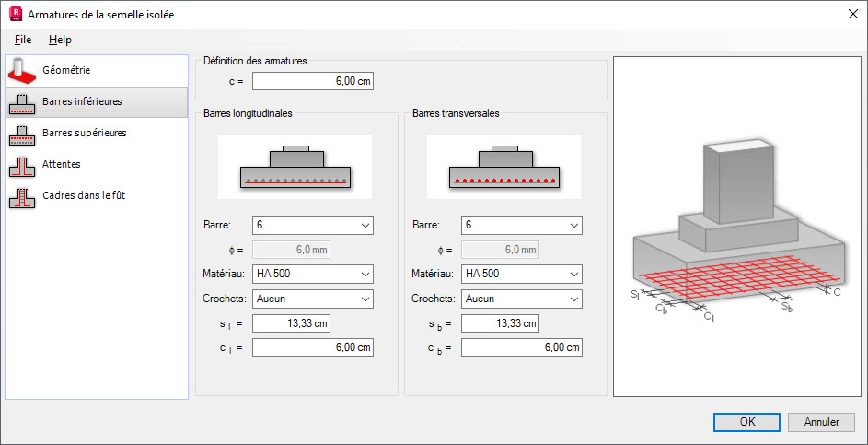Close the Armatures de la semelle isolée dialog
This screenshot has width=868, height=445.
853,15
